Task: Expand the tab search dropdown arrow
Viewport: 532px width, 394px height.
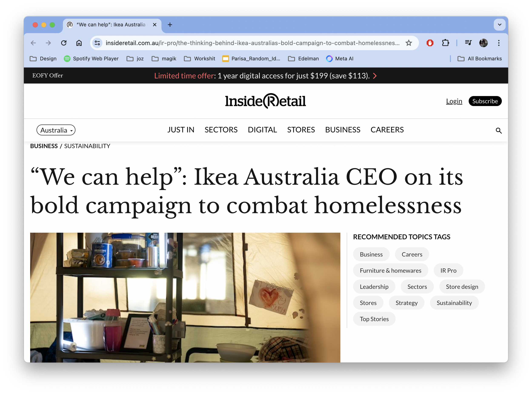Action: [x=500, y=25]
